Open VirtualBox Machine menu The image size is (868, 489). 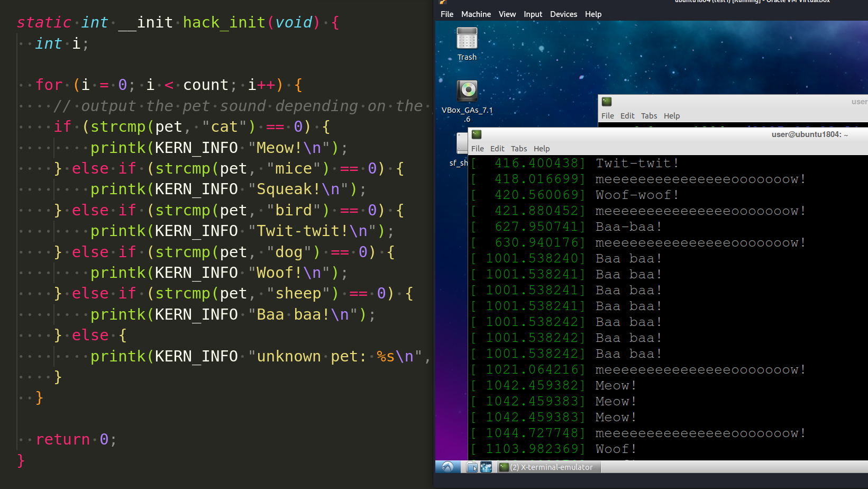pyautogui.click(x=476, y=14)
